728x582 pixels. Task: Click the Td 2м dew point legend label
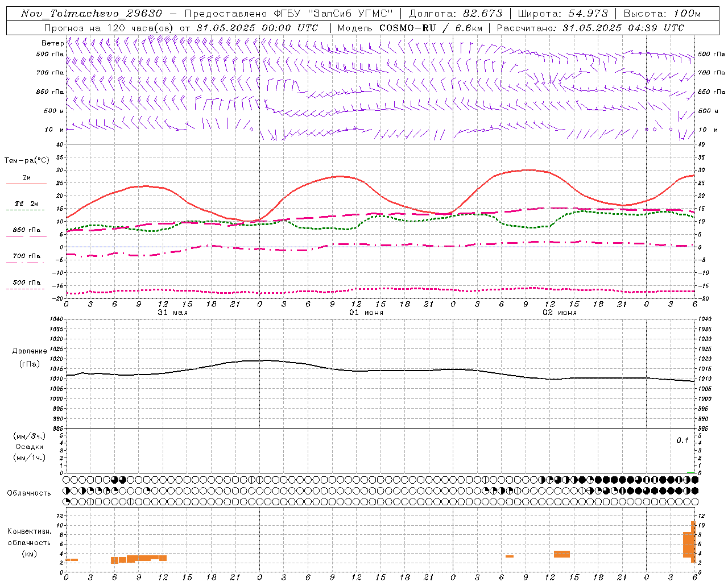pyautogui.click(x=27, y=203)
